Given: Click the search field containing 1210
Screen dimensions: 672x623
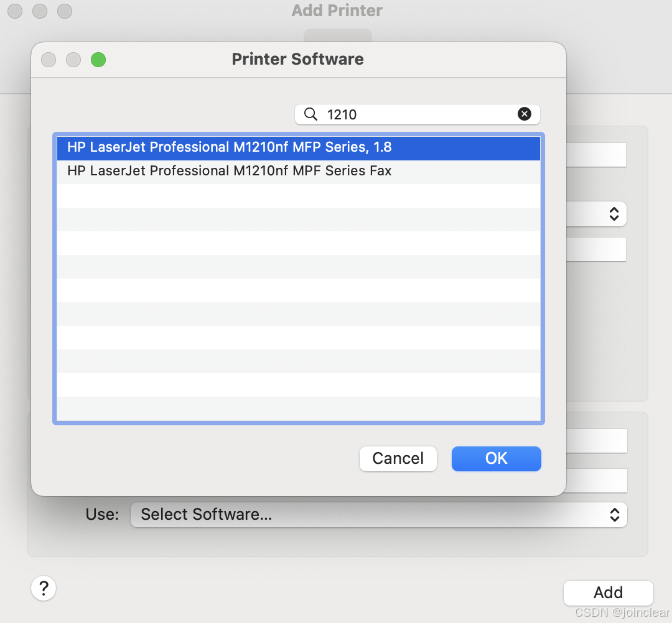Looking at the screenshot, I should tap(417, 114).
